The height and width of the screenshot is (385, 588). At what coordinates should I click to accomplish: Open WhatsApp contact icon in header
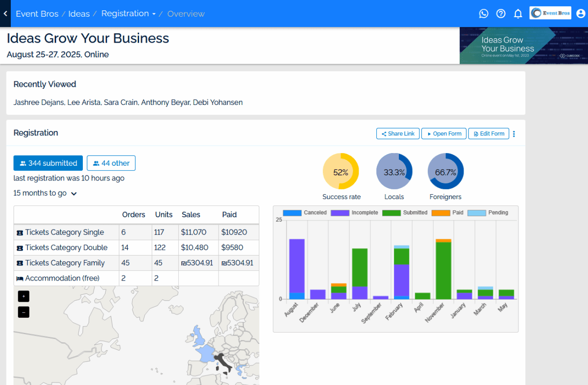tap(484, 14)
